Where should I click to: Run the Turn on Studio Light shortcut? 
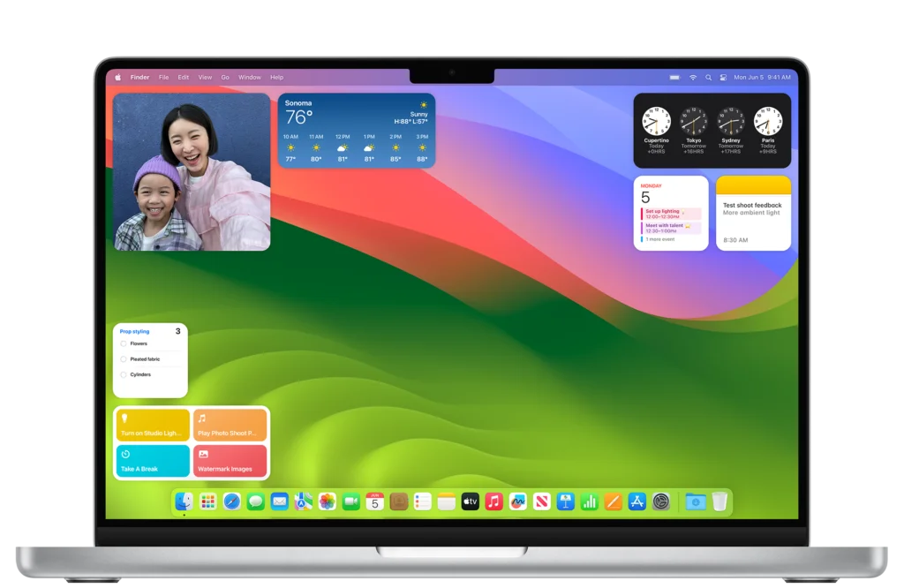point(150,424)
